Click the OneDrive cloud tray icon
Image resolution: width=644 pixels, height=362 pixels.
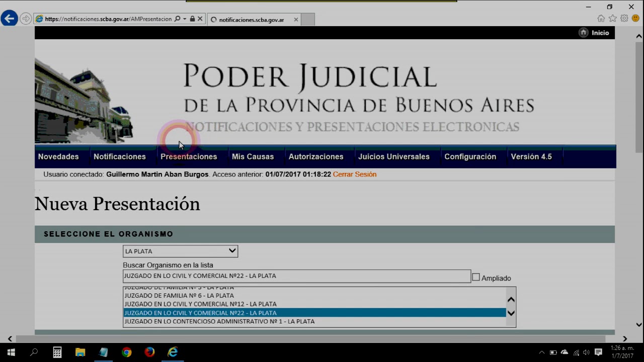pos(565,352)
